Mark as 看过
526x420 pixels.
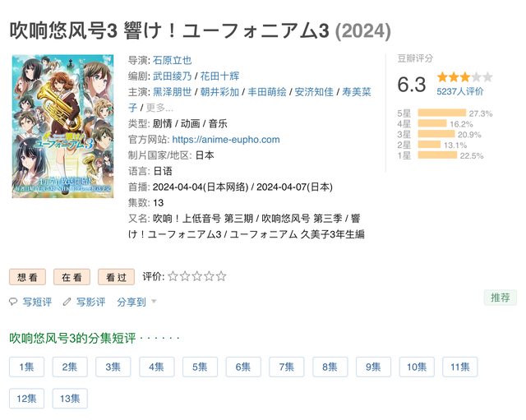tap(116, 277)
